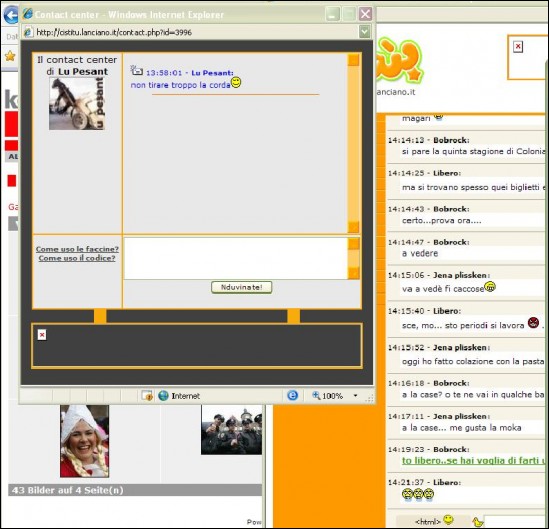The height and width of the screenshot is (529, 549).
Task: Click the message area scroll-down arrow
Action: point(353,227)
